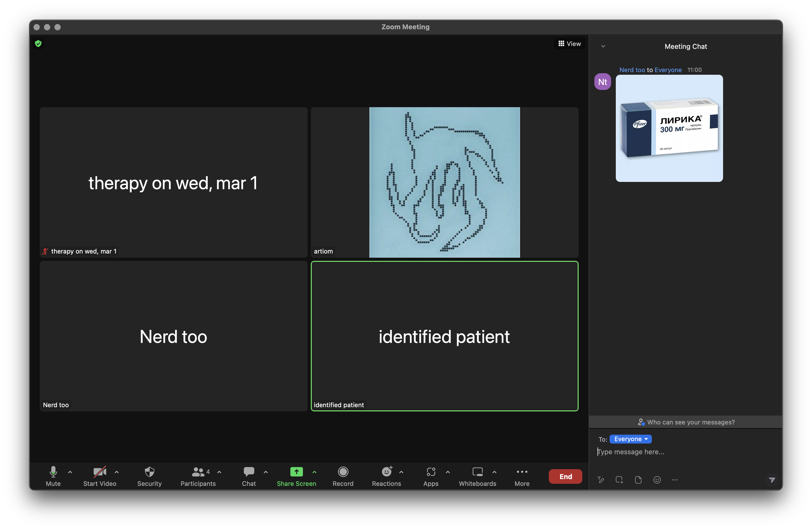Open share screen options arrow

314,472
